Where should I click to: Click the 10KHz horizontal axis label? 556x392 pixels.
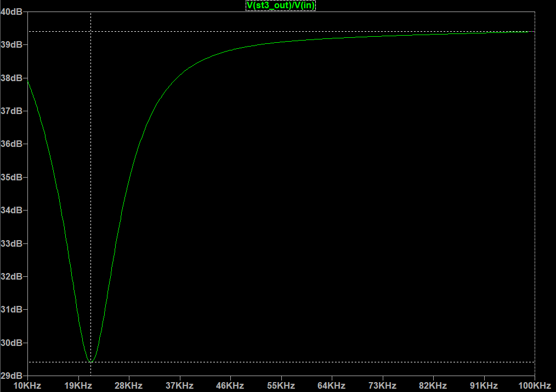(x=27, y=386)
